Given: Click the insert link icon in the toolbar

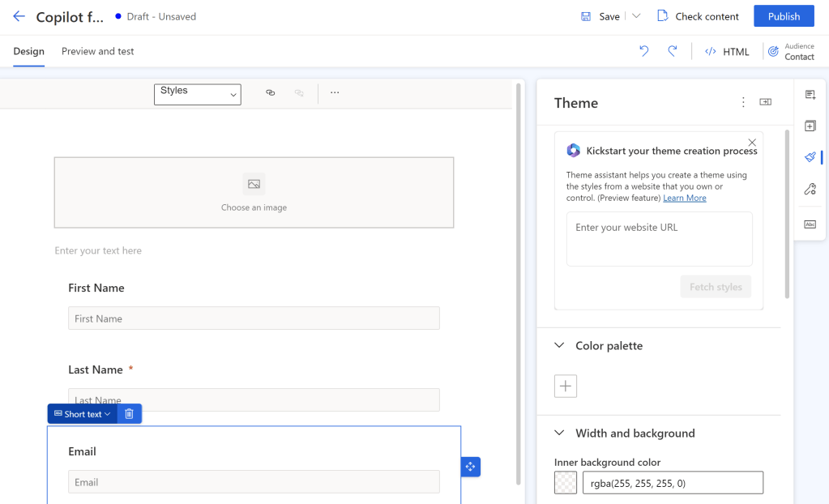Looking at the screenshot, I should coord(271,93).
